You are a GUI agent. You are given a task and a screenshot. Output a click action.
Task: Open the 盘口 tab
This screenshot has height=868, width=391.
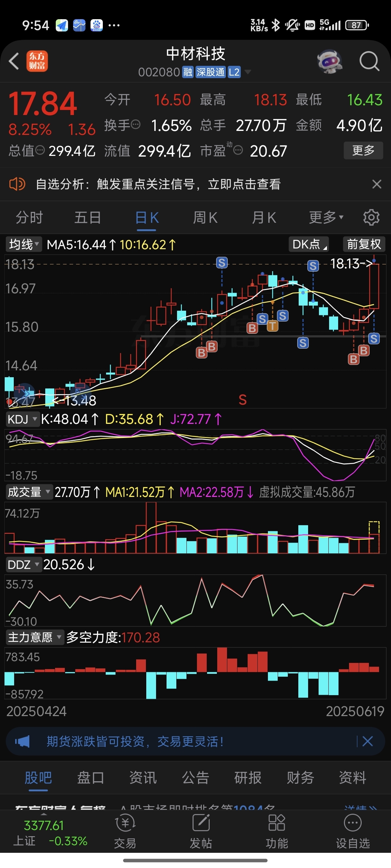click(91, 777)
